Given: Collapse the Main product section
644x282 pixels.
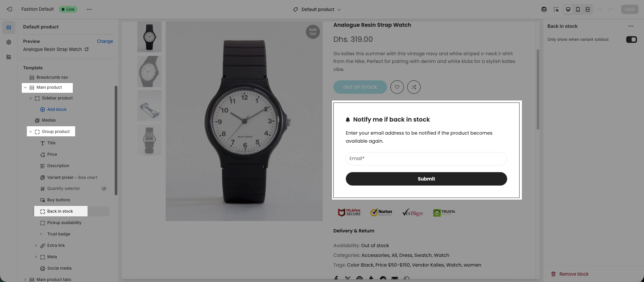Looking at the screenshot, I should [25, 87].
